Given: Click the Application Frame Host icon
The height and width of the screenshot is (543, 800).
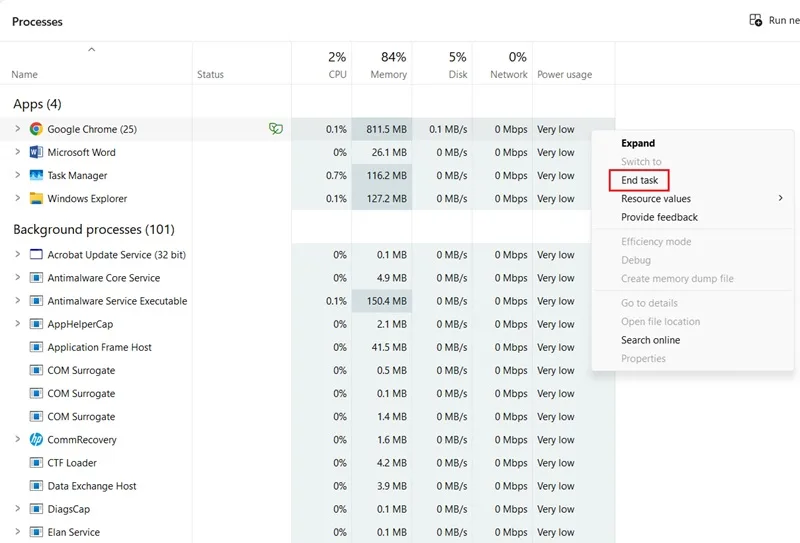Looking at the screenshot, I should click(36, 347).
